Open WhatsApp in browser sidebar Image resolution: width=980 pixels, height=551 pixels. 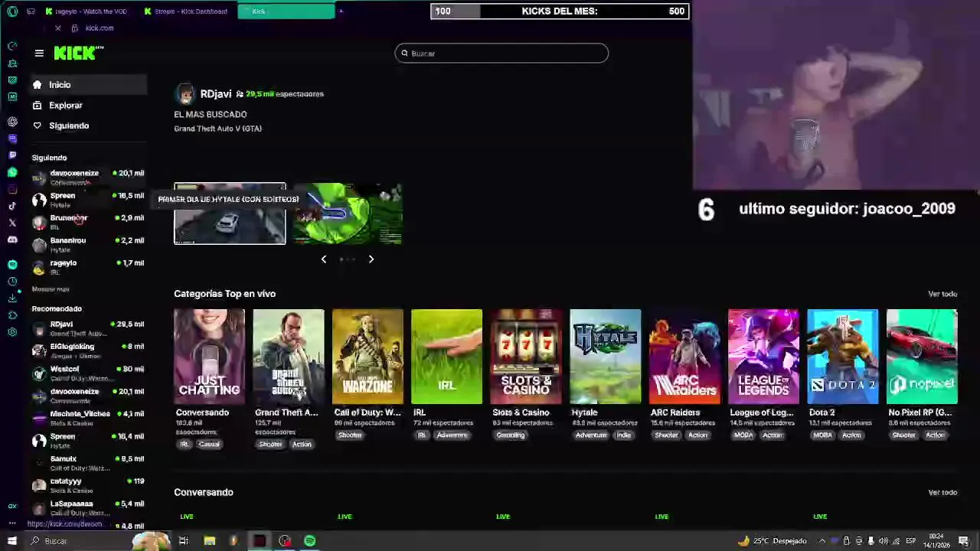point(12,172)
